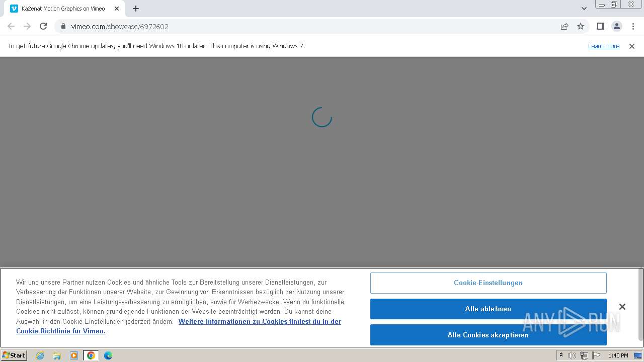Close the cookie consent banner
The image size is (644, 362).
622,307
